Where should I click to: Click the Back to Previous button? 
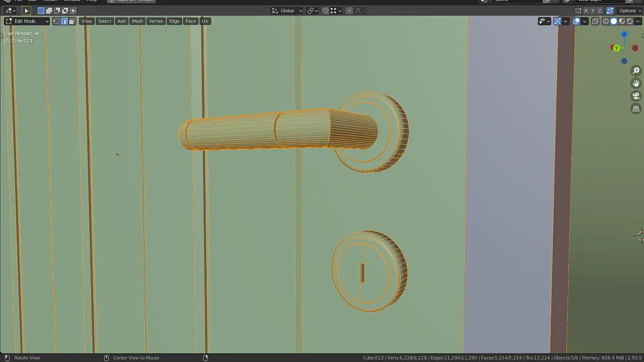point(131,1)
